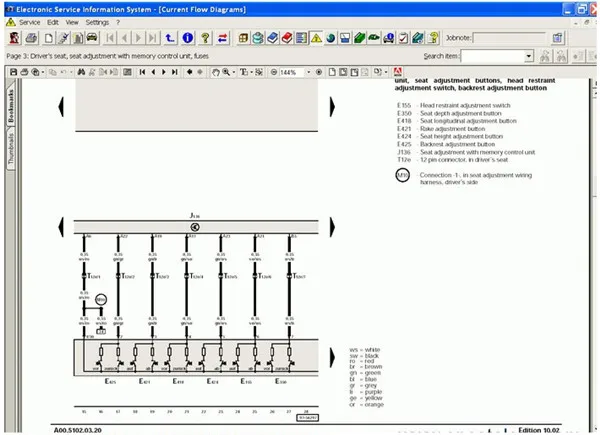Open the zoom percentage dropdown arrow

tap(308, 72)
